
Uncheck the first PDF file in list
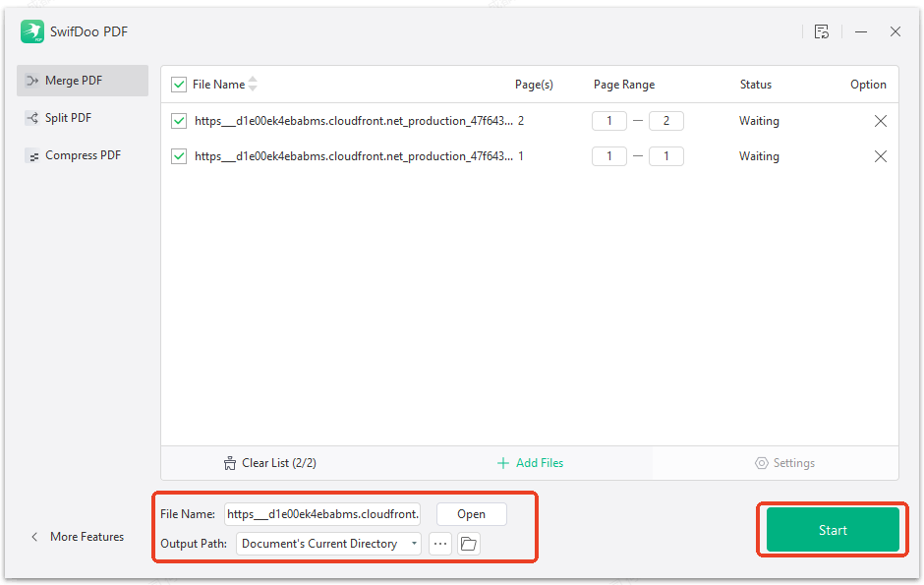[179, 120]
